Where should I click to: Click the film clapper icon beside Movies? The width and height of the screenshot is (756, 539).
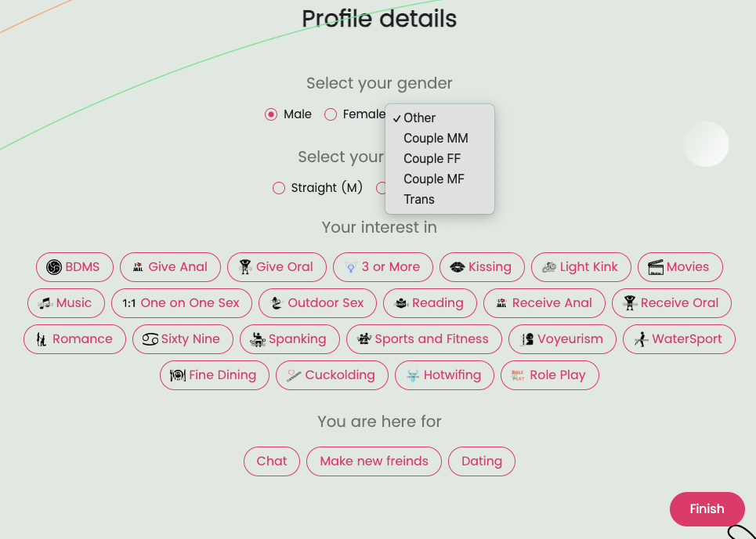click(x=656, y=267)
